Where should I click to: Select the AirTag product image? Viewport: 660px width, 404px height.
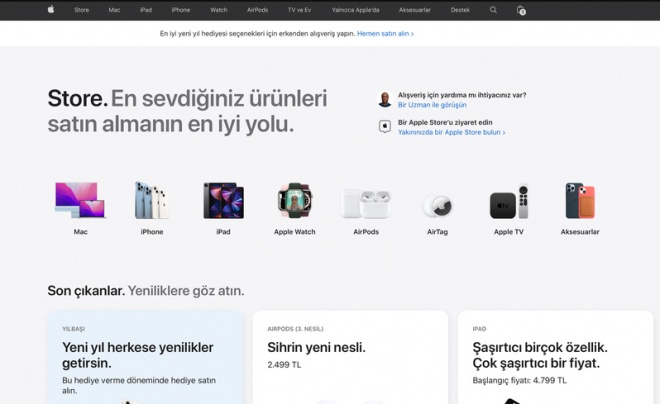click(437, 205)
